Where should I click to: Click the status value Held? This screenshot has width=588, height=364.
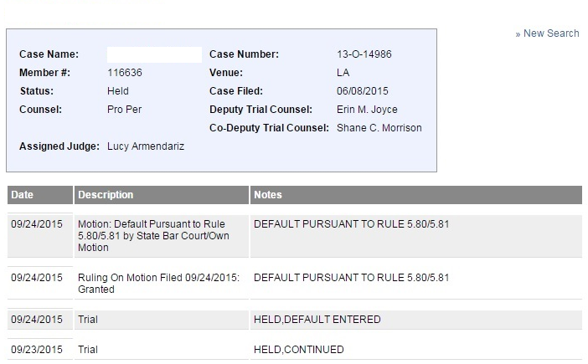click(x=118, y=91)
